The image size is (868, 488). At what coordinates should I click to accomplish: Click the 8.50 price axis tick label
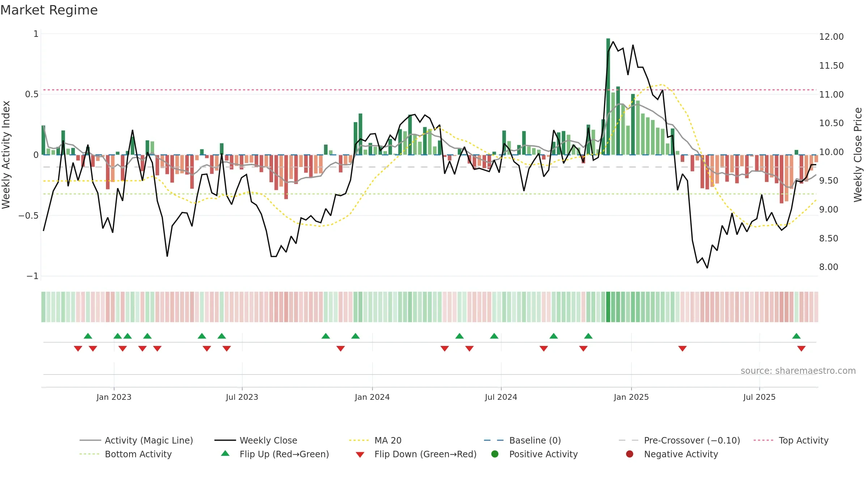pos(829,239)
